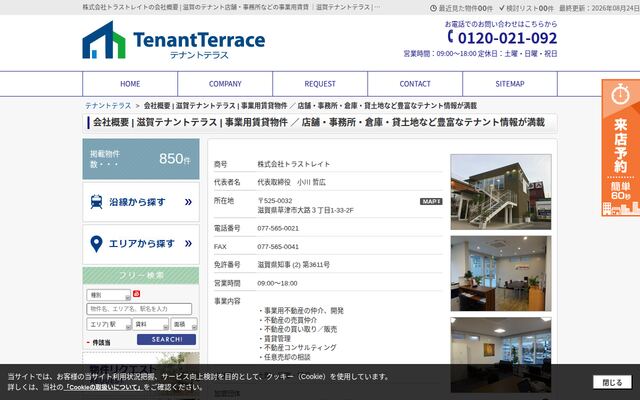Screen dimensions: 640x400
Task: Open the REQUEST navigation item
Action: 320,84
